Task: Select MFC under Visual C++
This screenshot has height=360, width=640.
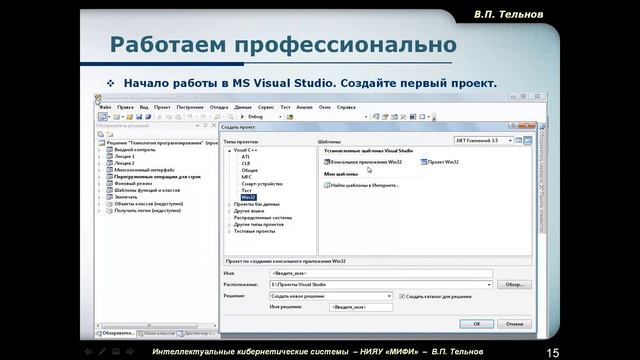Action: [x=247, y=177]
